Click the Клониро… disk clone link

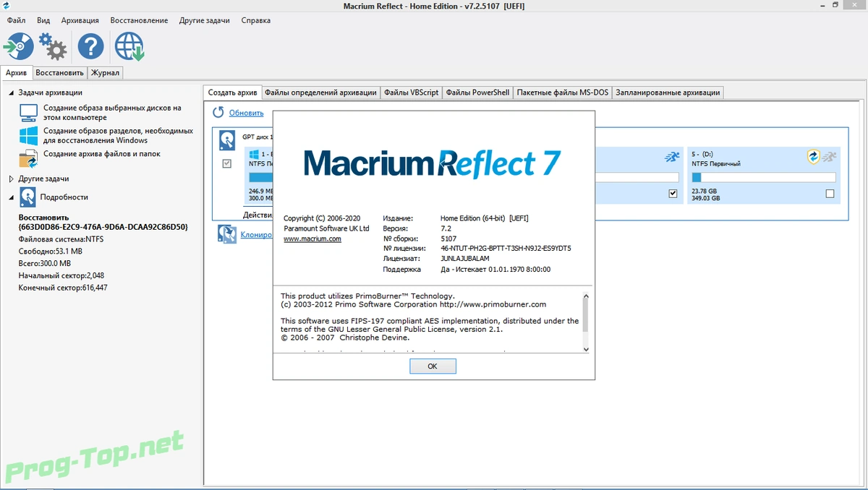[256, 234]
